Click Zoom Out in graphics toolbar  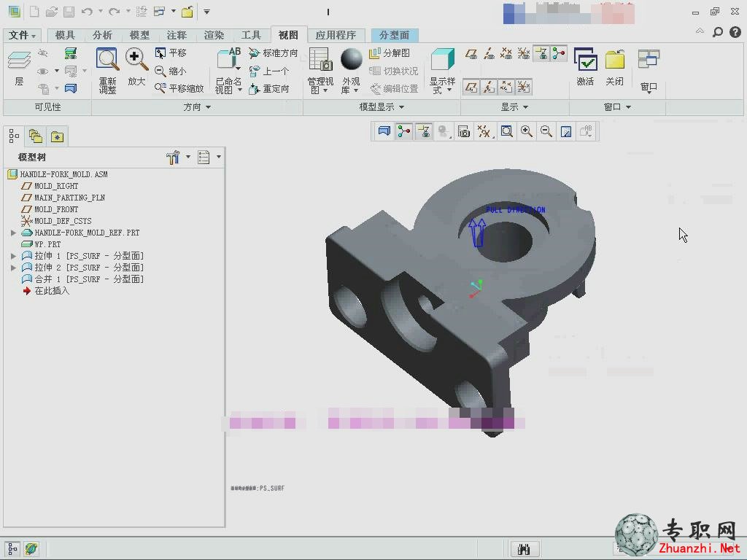[546, 131]
